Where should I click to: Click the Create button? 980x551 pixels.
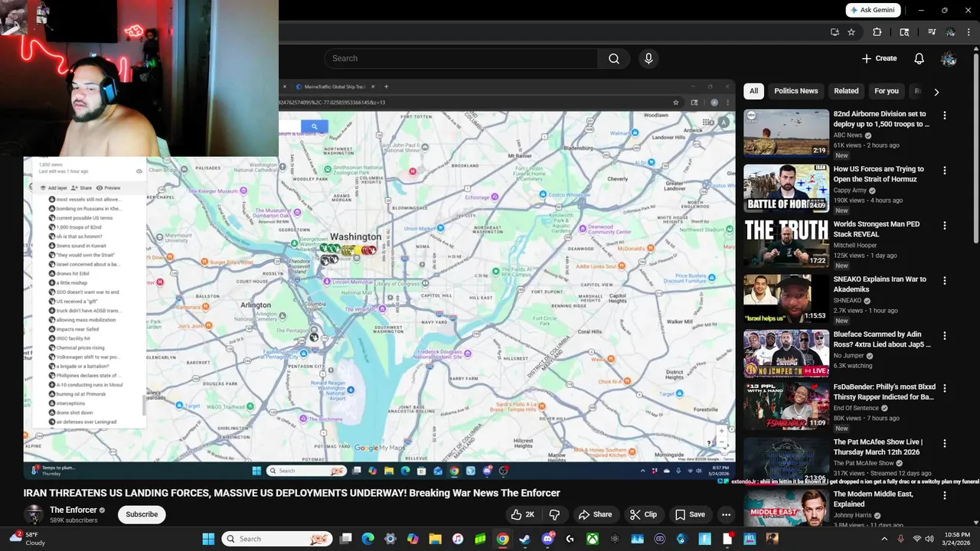click(x=879, y=58)
